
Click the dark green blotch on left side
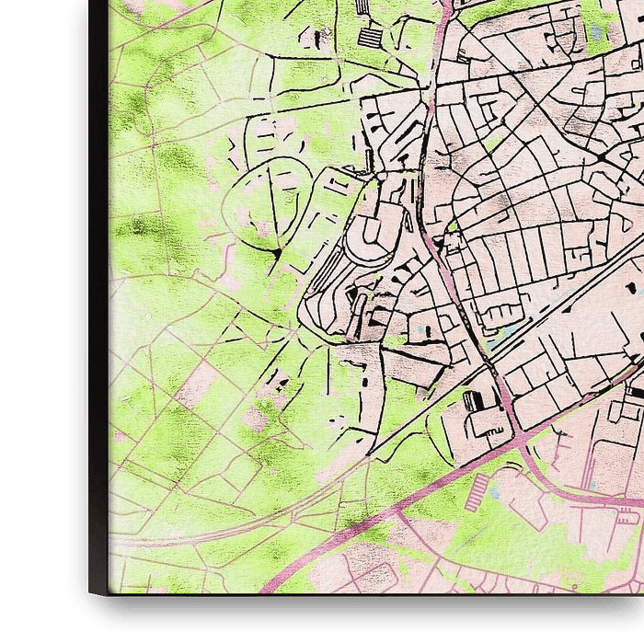coord(147,225)
